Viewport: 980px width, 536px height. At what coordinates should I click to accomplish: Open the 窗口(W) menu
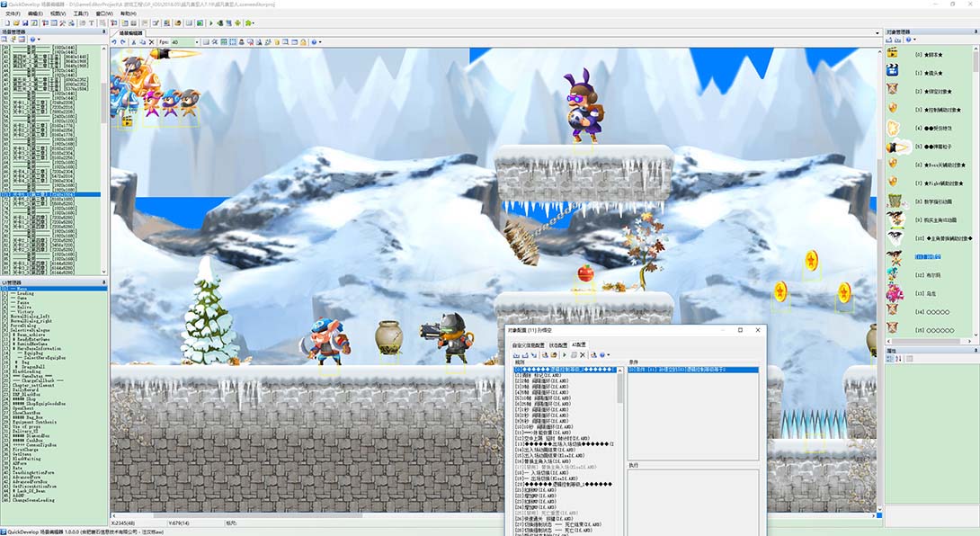(104, 13)
